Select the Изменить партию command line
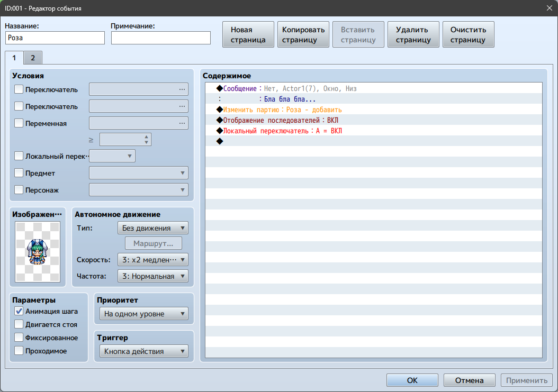Image resolution: width=558 pixels, height=392 pixels. click(x=374, y=110)
